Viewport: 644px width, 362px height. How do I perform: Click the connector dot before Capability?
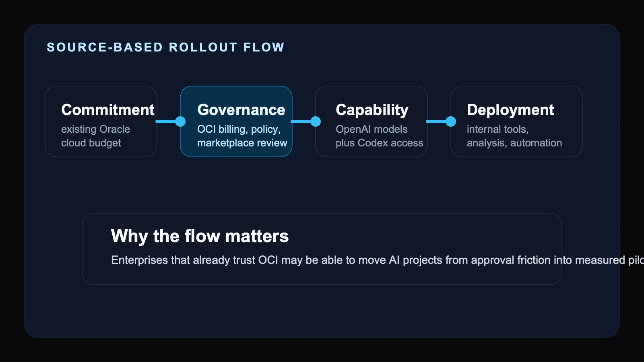316,121
